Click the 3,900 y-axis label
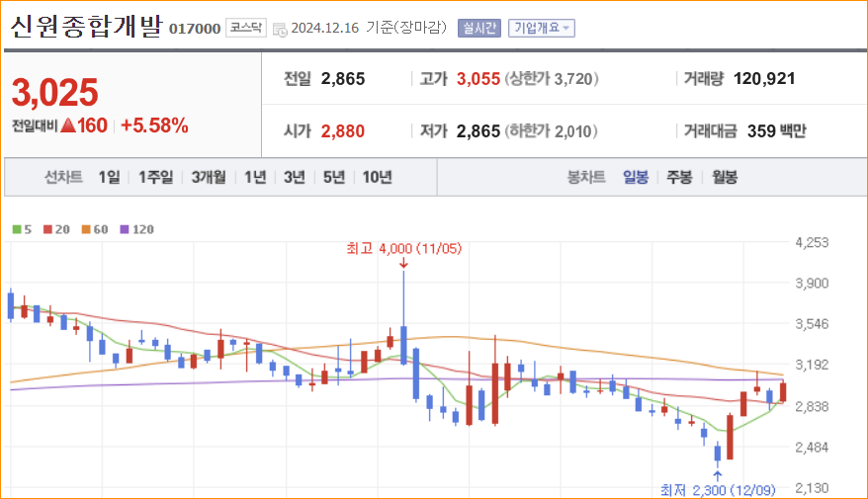The height and width of the screenshot is (499, 868). 812,284
